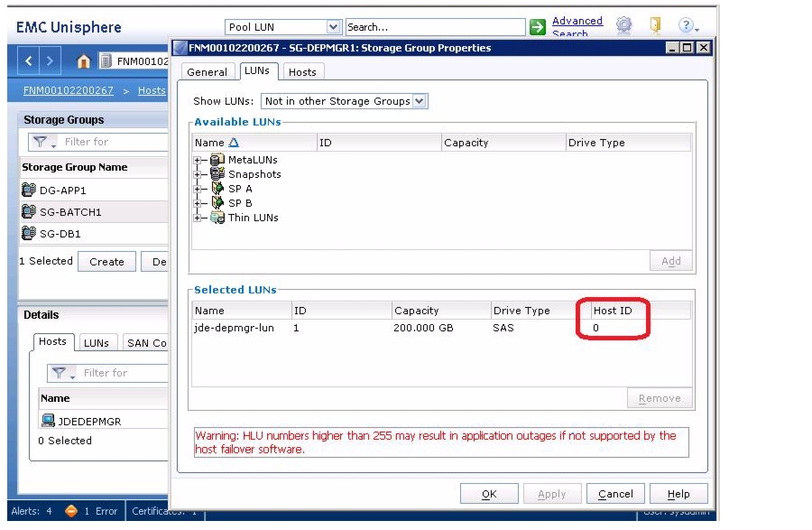Click the Remove button under Selected LUNs
This screenshot has height=530, width=812.
tap(660, 398)
